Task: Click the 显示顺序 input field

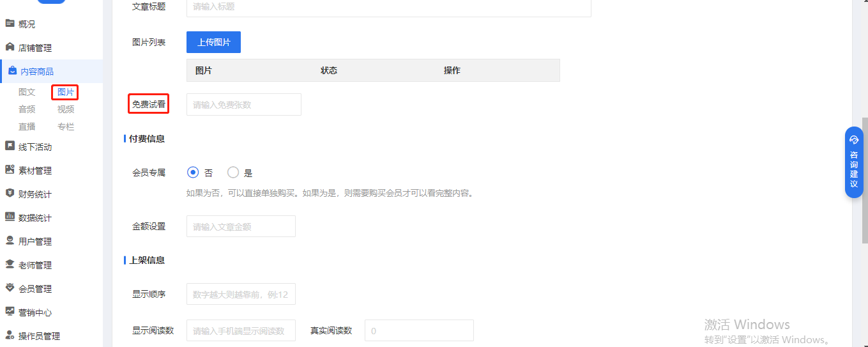Action: [241, 295]
